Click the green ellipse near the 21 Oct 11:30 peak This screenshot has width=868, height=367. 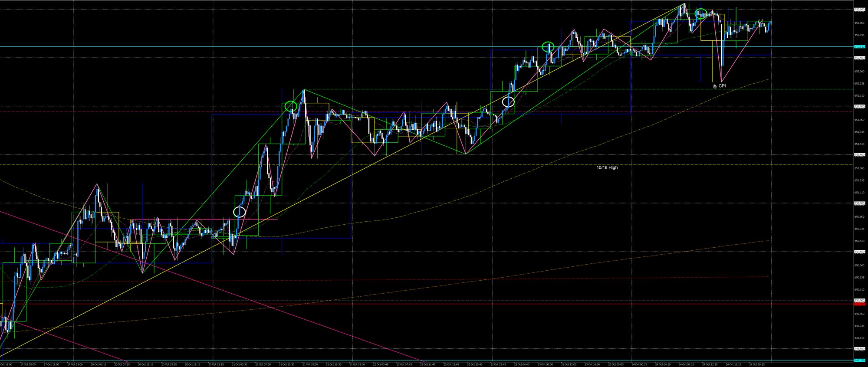(290, 106)
